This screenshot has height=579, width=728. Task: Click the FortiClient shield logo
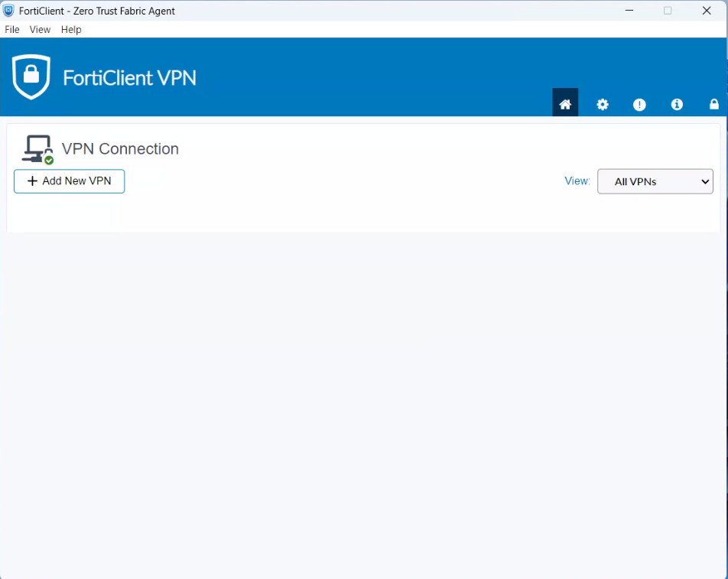(x=31, y=76)
